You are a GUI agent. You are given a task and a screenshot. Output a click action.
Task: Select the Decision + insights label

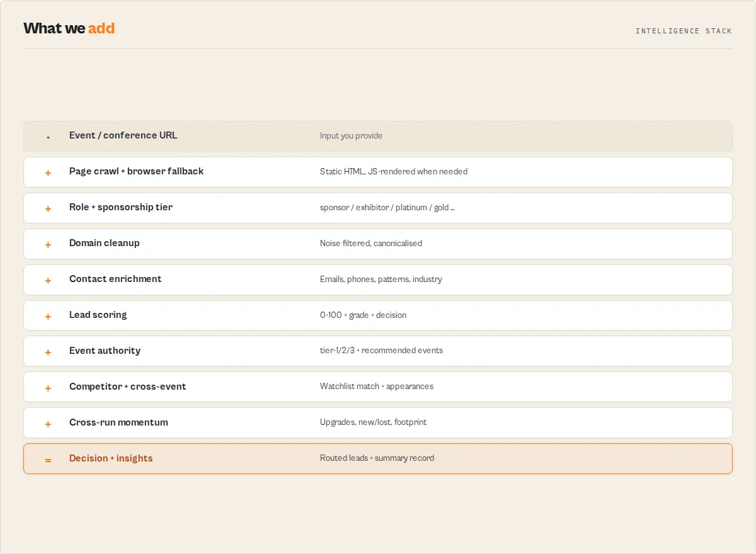click(111, 458)
